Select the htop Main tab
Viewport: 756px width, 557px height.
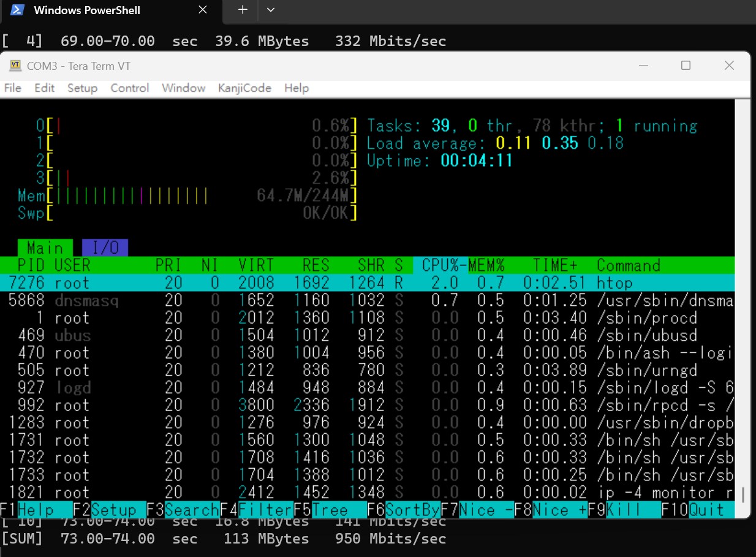[x=45, y=248]
